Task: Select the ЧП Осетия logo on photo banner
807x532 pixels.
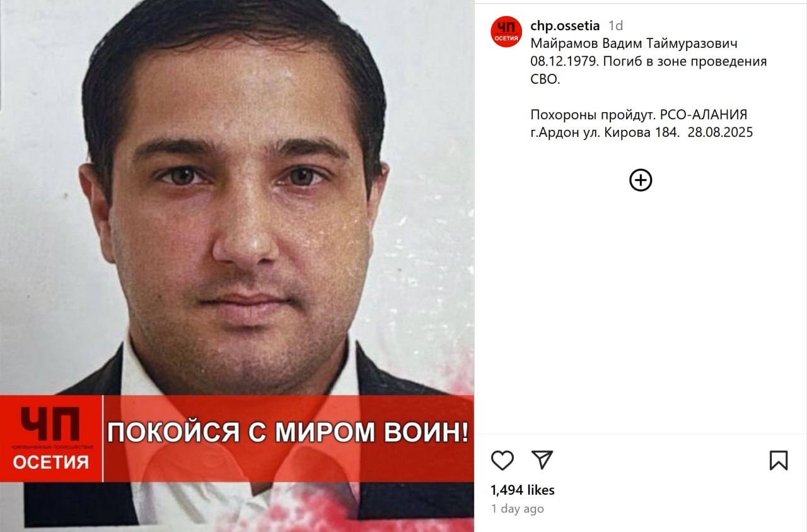Action: pyautogui.click(x=52, y=439)
